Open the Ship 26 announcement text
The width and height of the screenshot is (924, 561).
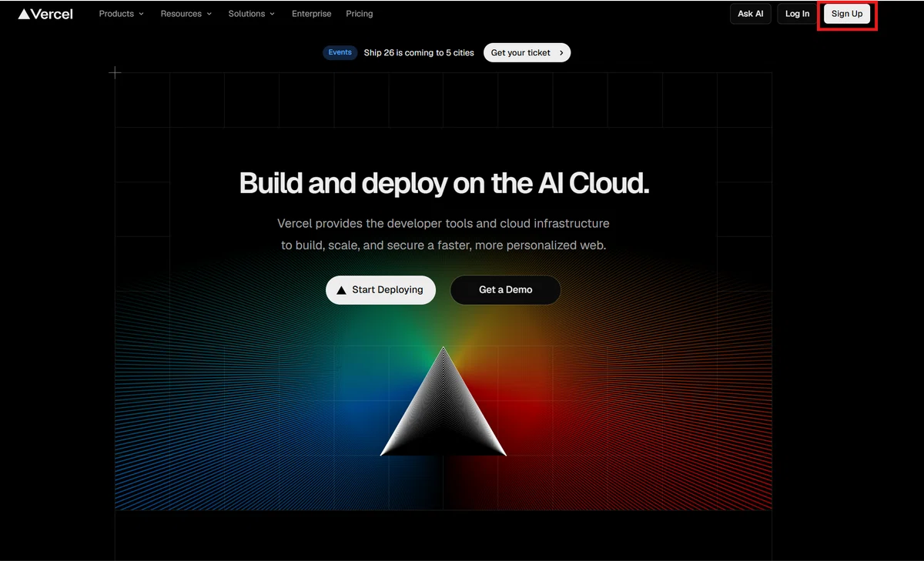[x=419, y=53]
